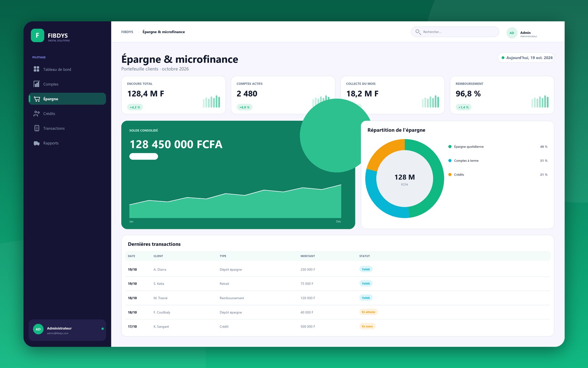Open Tableau de bord menu item

coord(67,69)
